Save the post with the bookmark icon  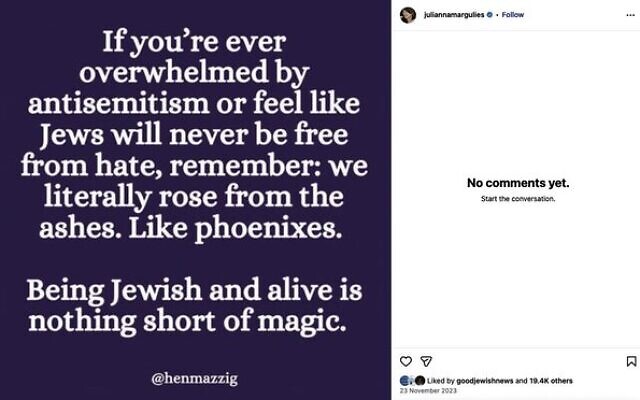pyautogui.click(x=631, y=361)
